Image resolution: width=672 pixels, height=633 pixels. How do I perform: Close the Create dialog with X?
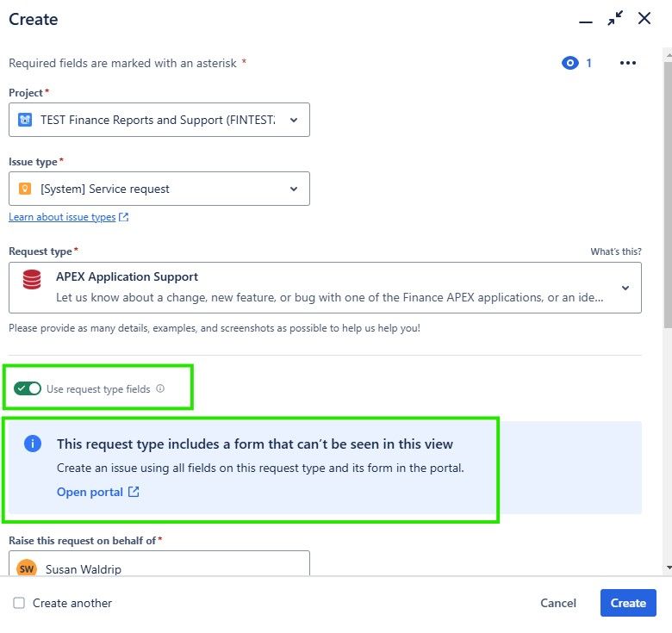click(644, 18)
